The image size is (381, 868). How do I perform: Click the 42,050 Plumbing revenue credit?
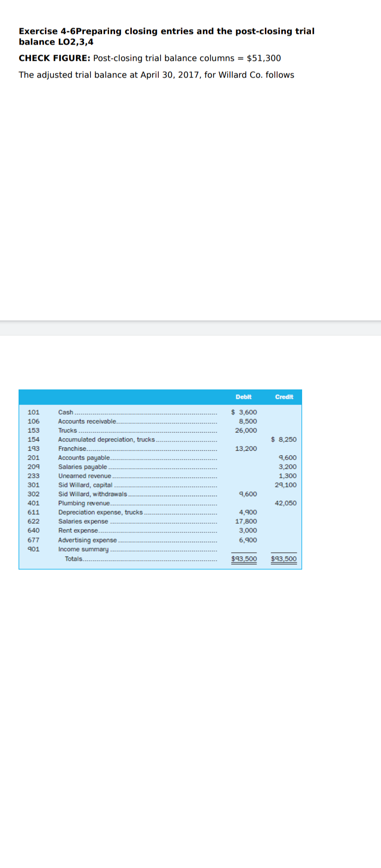coord(286,503)
